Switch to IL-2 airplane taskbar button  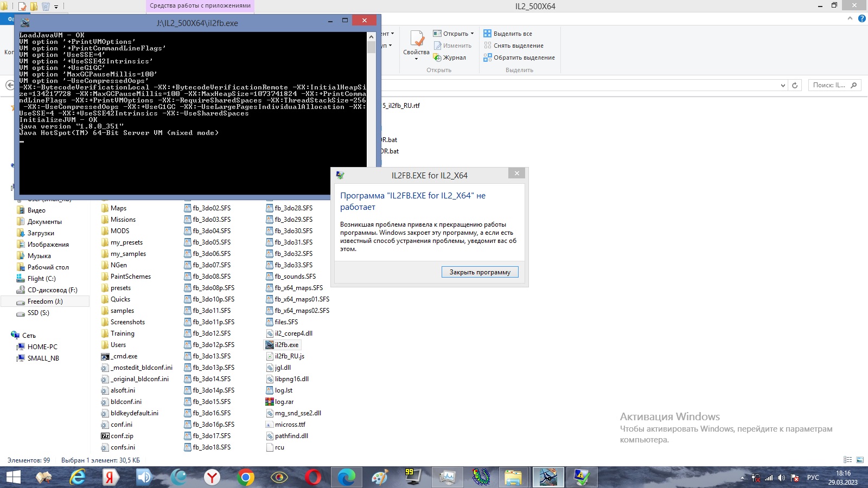tap(547, 477)
